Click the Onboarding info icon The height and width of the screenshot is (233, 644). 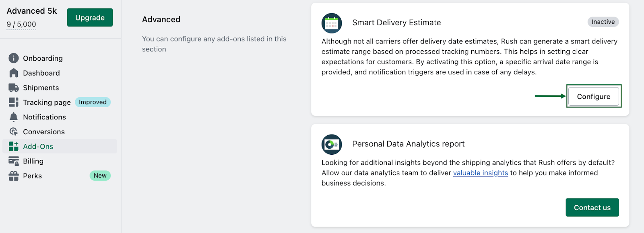pos(14,58)
